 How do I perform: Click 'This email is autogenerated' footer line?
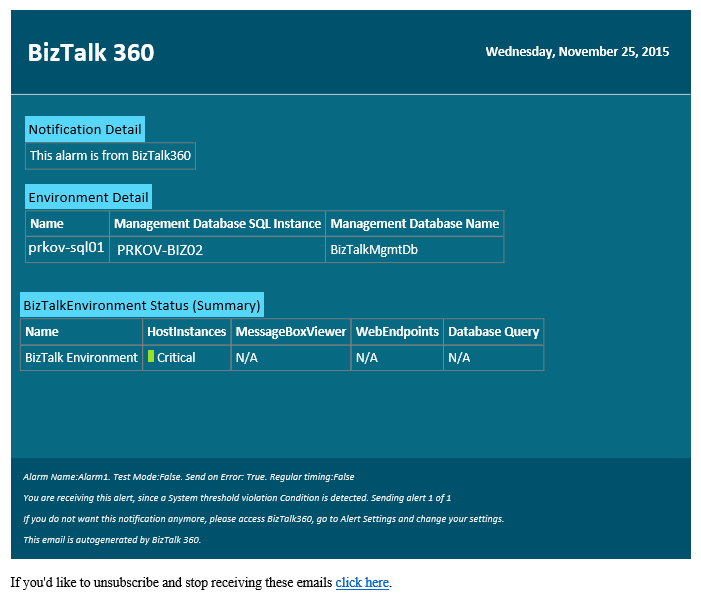(112, 540)
